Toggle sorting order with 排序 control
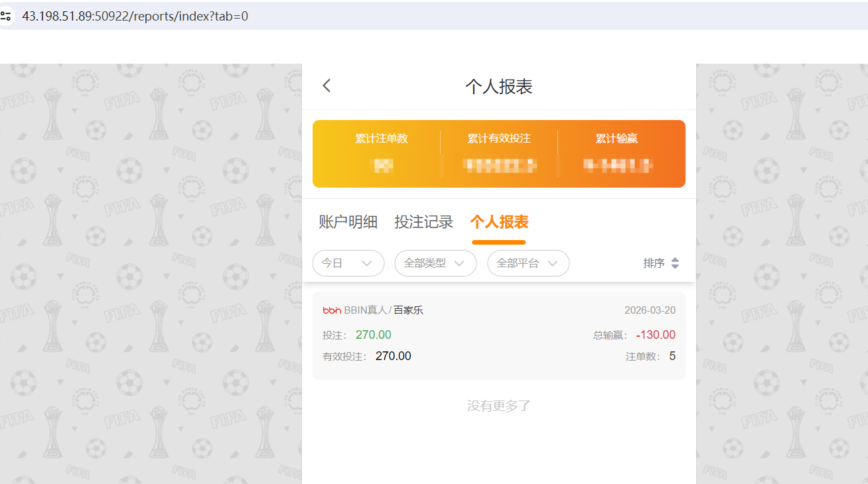This screenshot has width=868, height=484. [x=662, y=263]
